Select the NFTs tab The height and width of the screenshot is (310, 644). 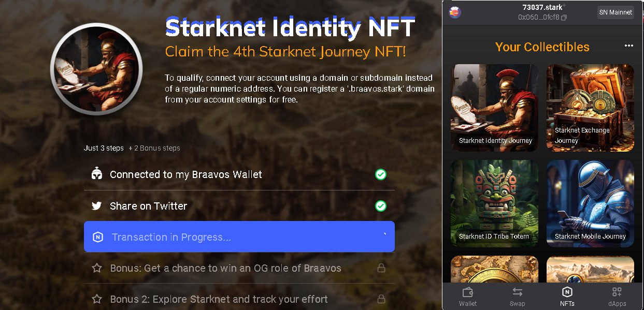pyautogui.click(x=567, y=297)
